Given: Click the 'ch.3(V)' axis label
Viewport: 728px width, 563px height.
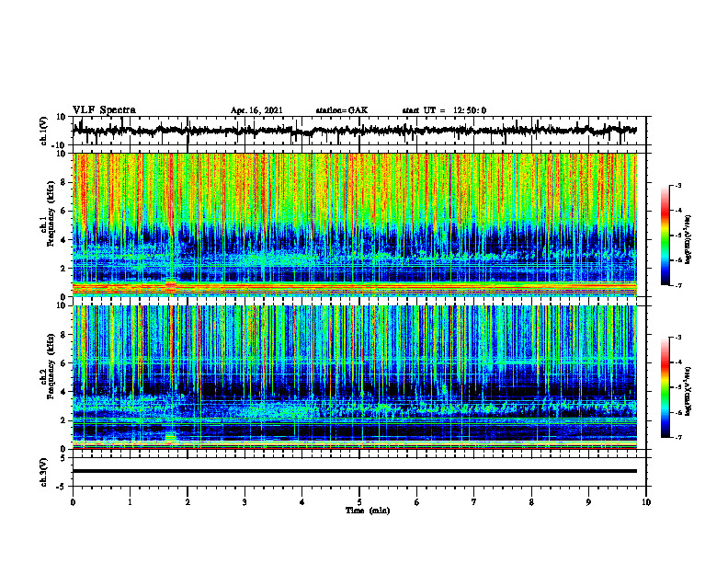Looking at the screenshot, I should (x=44, y=472).
